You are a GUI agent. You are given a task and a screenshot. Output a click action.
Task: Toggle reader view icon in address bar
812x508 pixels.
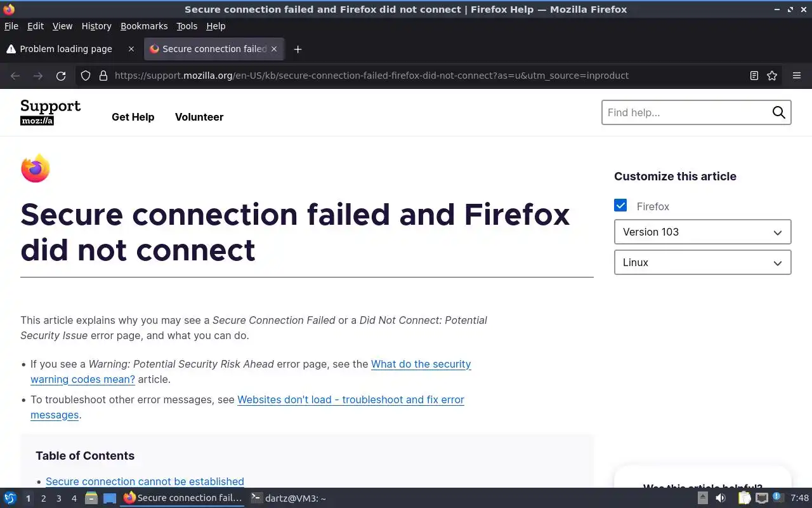(x=754, y=76)
